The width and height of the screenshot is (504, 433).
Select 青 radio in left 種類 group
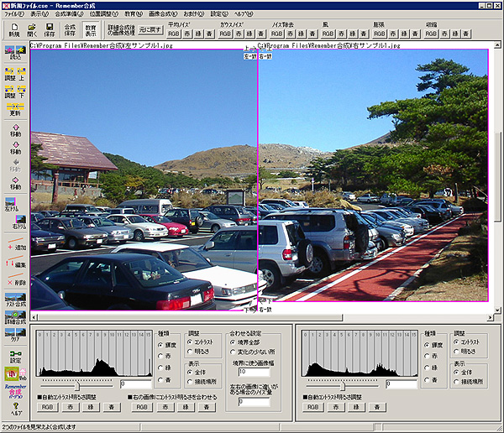pos(165,380)
